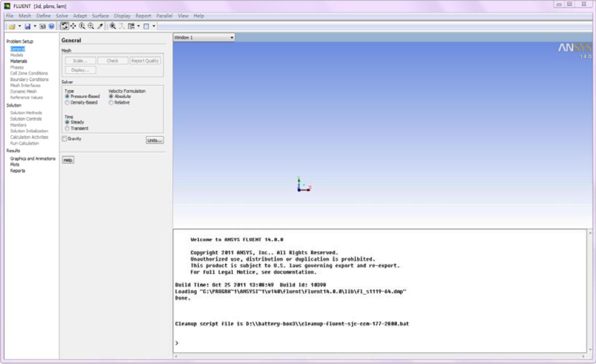
Task: Click the Report Quality button
Action: (x=145, y=61)
